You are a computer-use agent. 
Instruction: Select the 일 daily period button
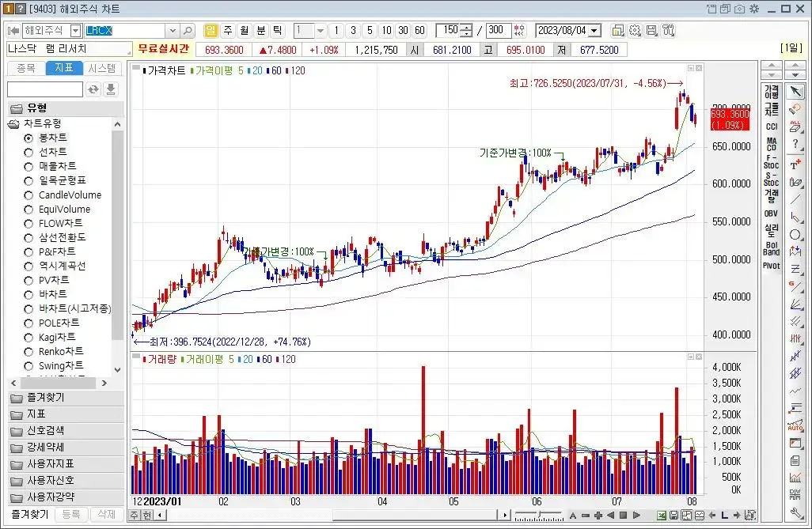point(211,31)
